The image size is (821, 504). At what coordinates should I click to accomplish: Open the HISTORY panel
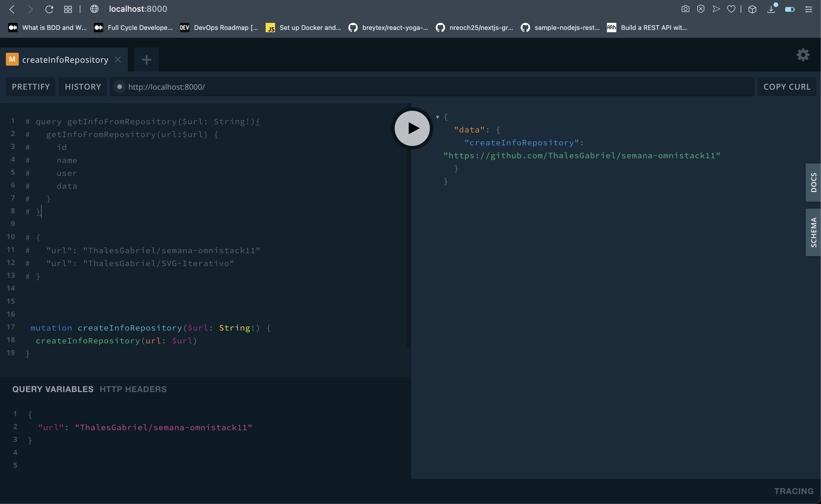83,87
